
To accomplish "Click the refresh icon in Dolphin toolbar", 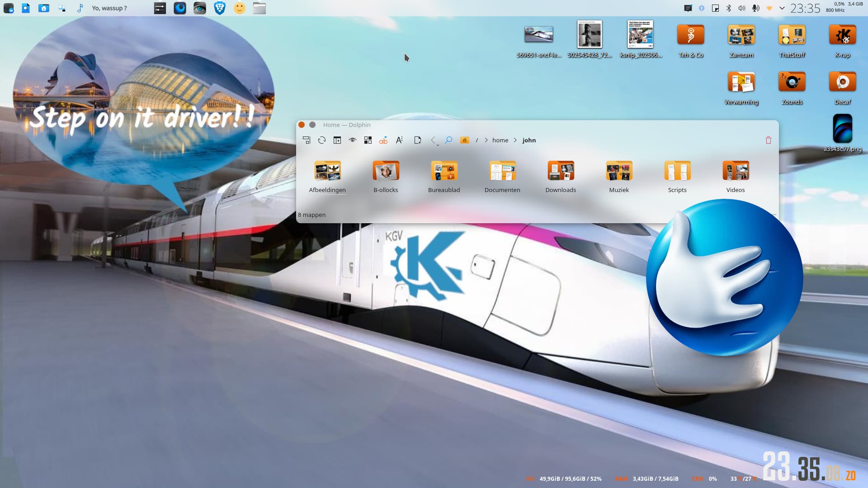I will tap(322, 140).
